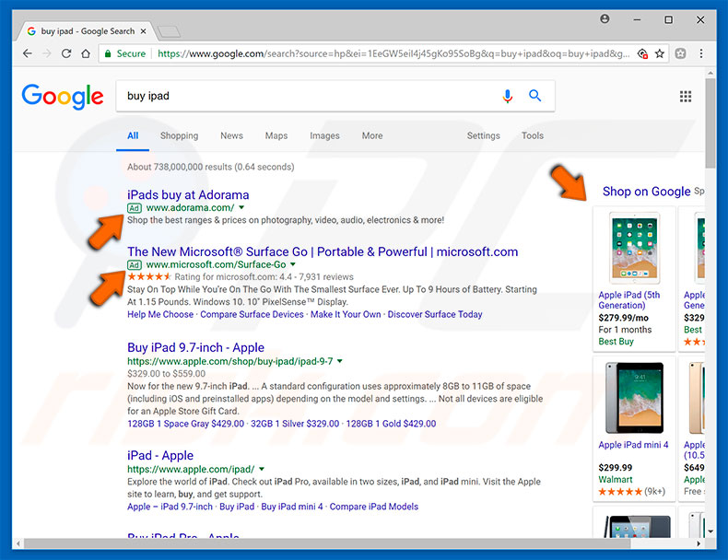The height and width of the screenshot is (560, 728).
Task: Click the address bar URL
Action: (393, 53)
